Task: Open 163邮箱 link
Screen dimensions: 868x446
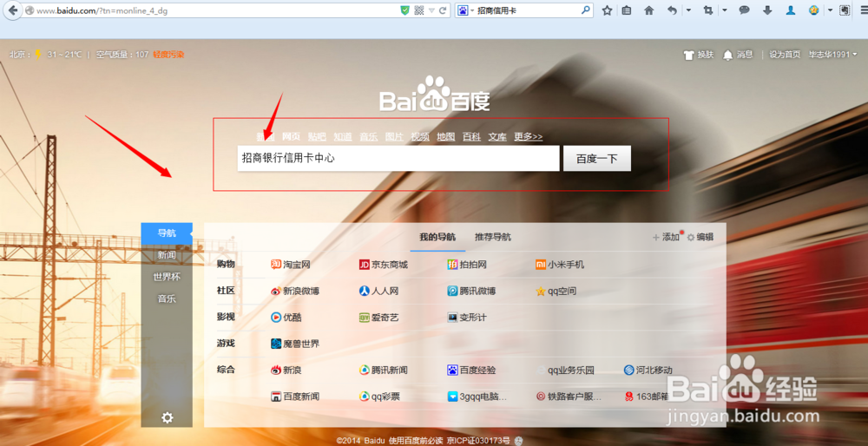Action: (x=646, y=397)
